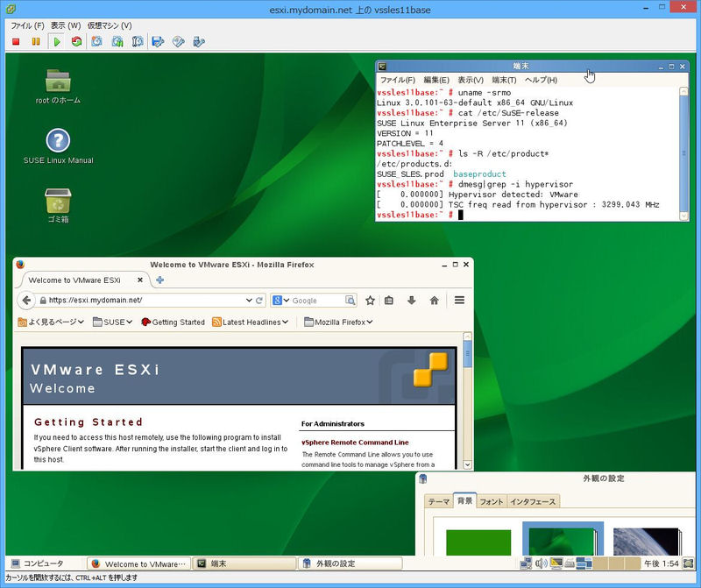The height and width of the screenshot is (588, 701).
Task: Switch to 端末 taskbar button
Action: tap(244, 563)
